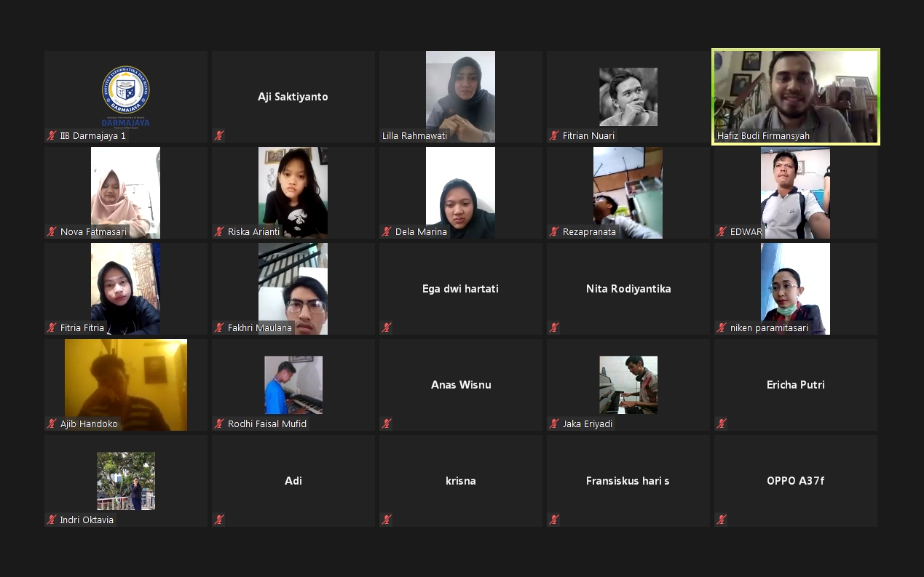Click the muted microphone icon on Aji Saktiyanto's tile
The width and height of the screenshot is (924, 577).
pyautogui.click(x=219, y=135)
